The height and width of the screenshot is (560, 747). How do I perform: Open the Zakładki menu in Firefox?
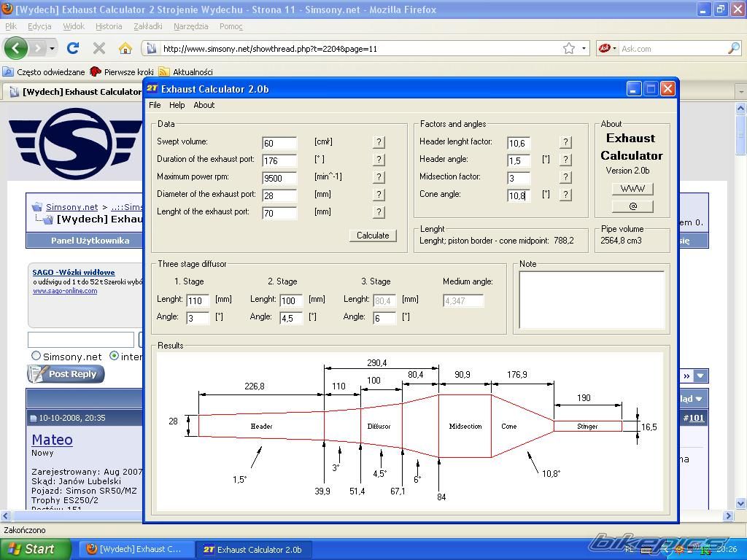[x=148, y=26]
